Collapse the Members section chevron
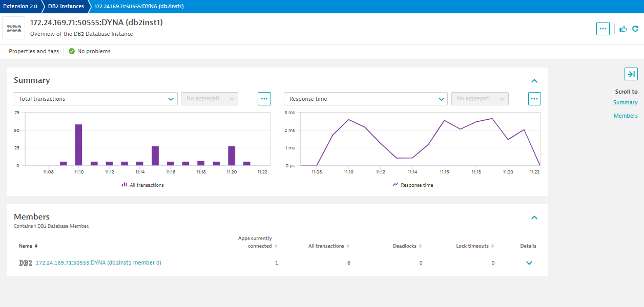 (x=534, y=217)
